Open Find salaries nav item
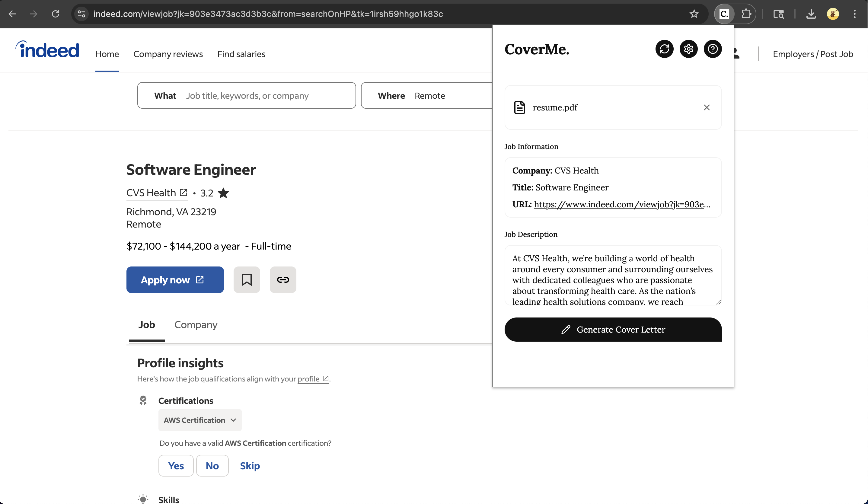868x504 pixels. pos(241,54)
